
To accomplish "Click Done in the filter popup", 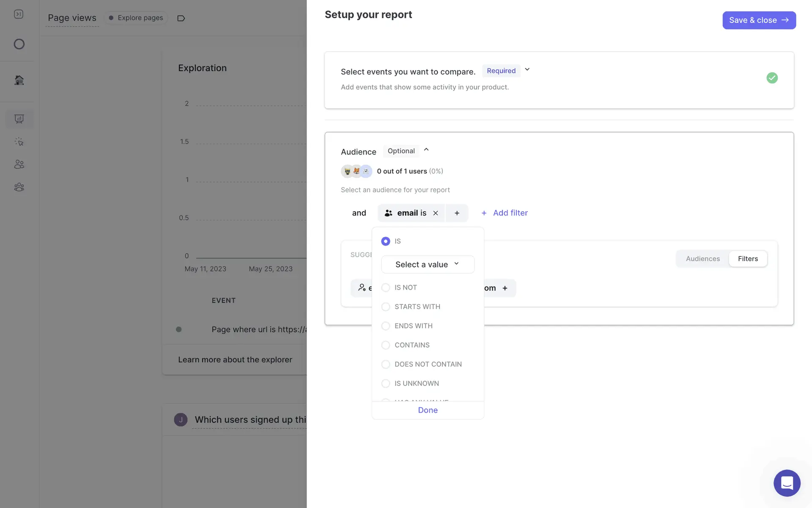I will [x=428, y=410].
